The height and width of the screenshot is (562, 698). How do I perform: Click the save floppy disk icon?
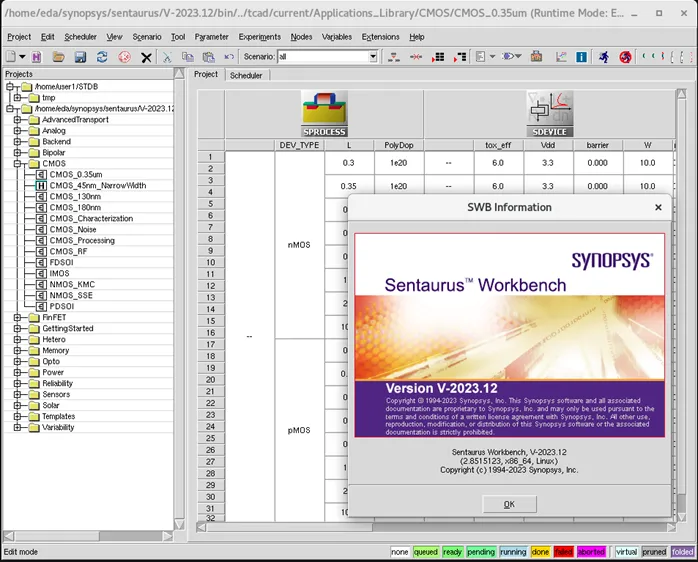pos(80,57)
